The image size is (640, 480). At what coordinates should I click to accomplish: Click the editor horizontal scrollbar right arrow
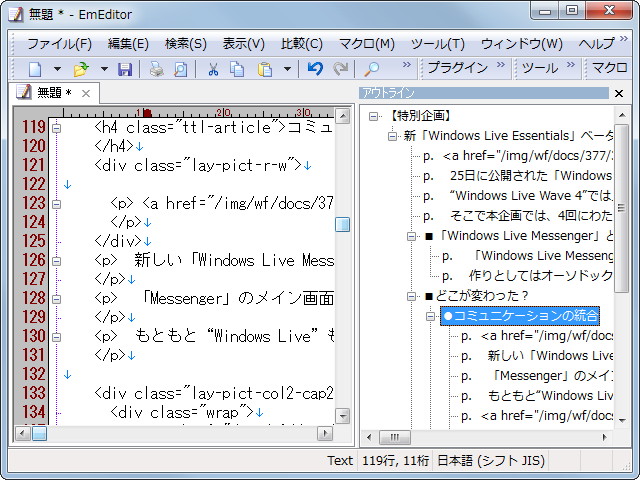point(325,433)
